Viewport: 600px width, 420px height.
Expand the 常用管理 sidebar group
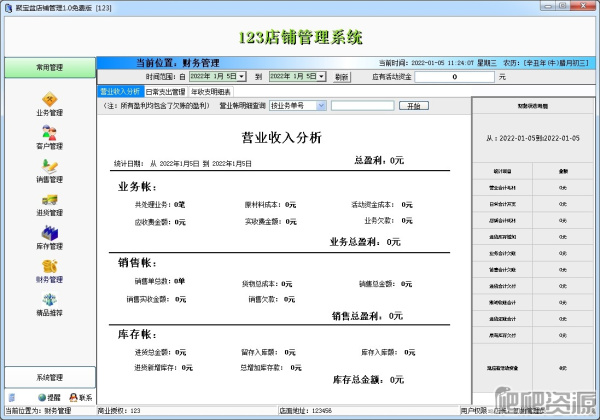point(50,67)
